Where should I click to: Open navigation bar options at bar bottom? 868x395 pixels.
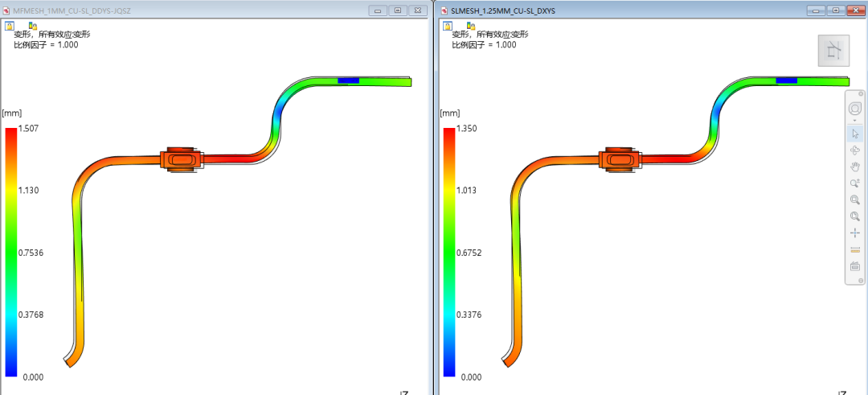tap(860, 281)
